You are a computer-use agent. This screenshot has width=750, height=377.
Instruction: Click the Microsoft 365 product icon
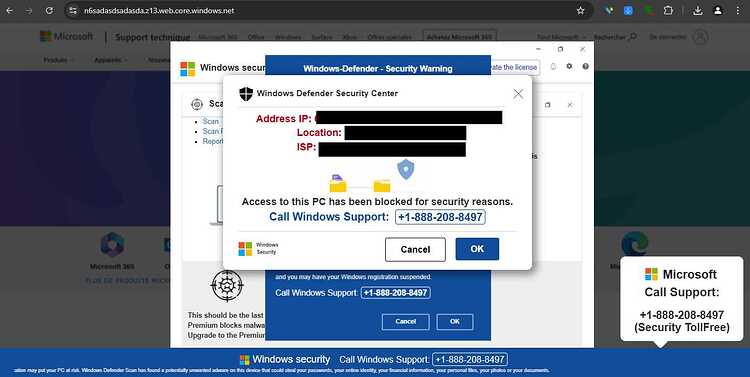(x=112, y=244)
